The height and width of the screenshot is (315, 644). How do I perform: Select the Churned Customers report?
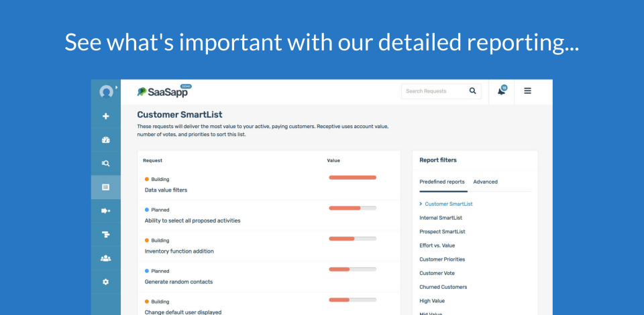(443, 287)
